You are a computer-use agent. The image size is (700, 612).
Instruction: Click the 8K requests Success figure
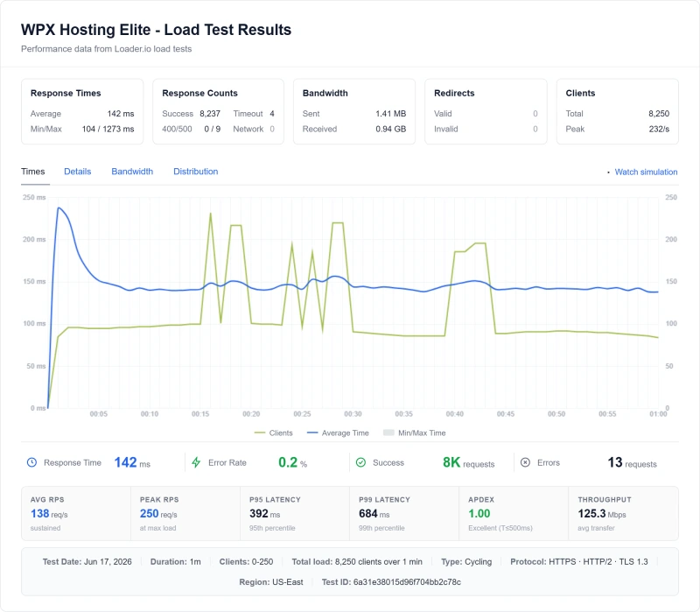point(468,462)
